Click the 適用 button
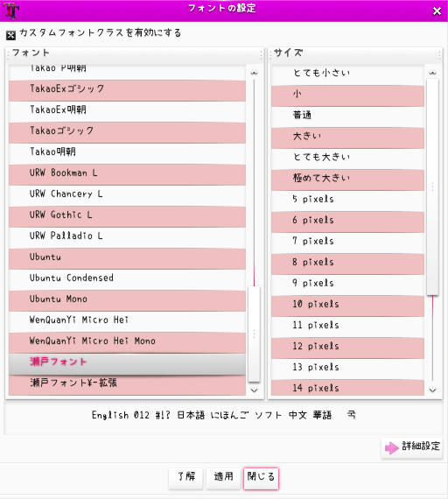This screenshot has width=448, height=499. (223, 478)
